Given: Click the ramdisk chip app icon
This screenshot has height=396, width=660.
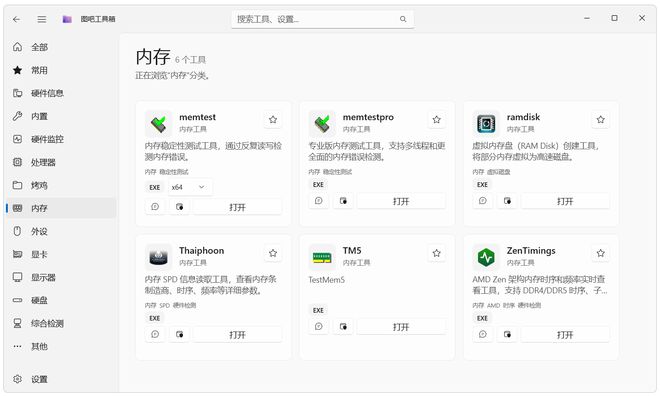Looking at the screenshot, I should coord(486,124).
